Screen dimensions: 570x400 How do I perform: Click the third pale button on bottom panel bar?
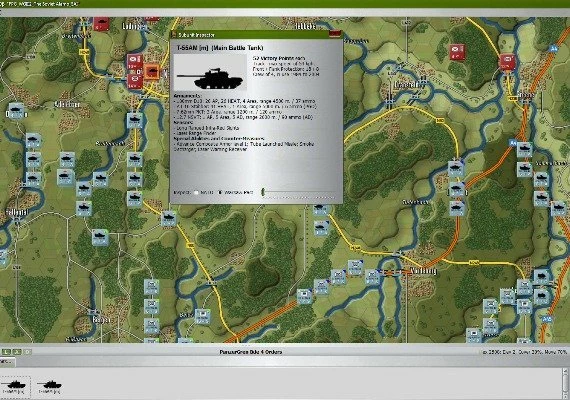[28, 352]
